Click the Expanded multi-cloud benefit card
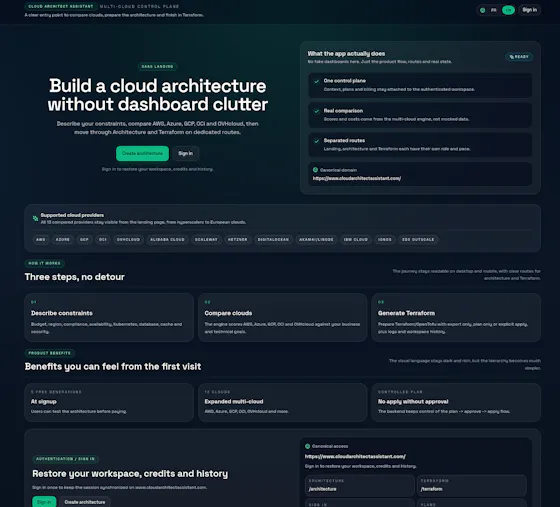This screenshot has height=507, width=560. [282, 402]
